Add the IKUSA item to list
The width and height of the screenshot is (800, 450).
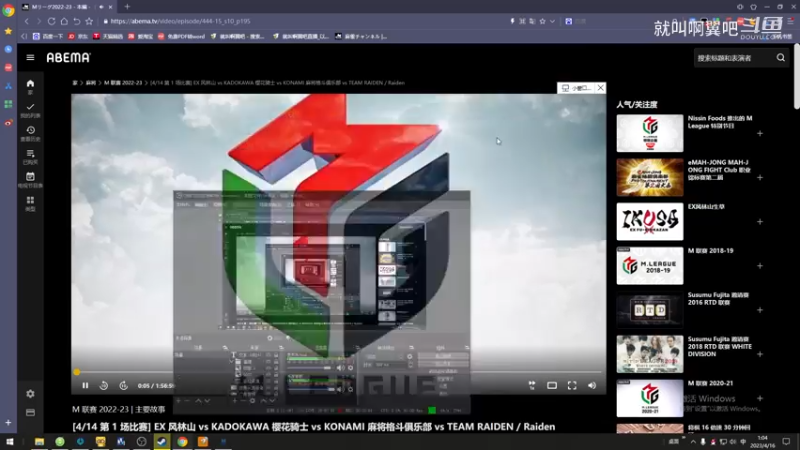point(760,222)
